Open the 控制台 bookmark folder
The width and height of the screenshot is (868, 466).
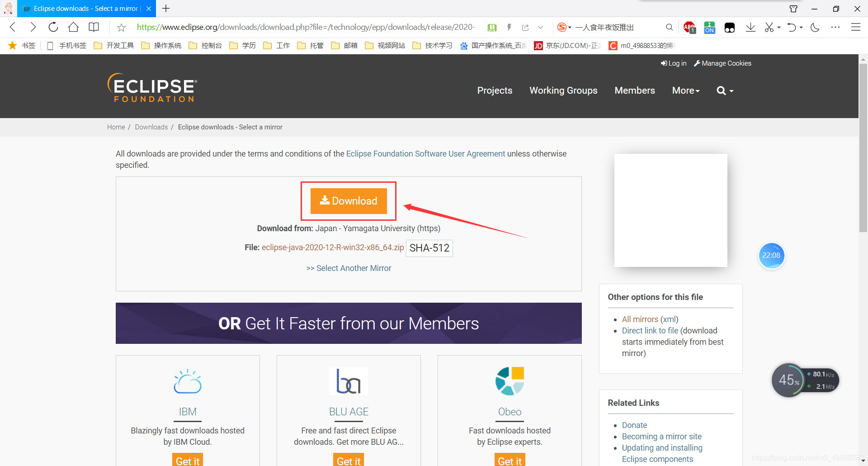(x=205, y=45)
